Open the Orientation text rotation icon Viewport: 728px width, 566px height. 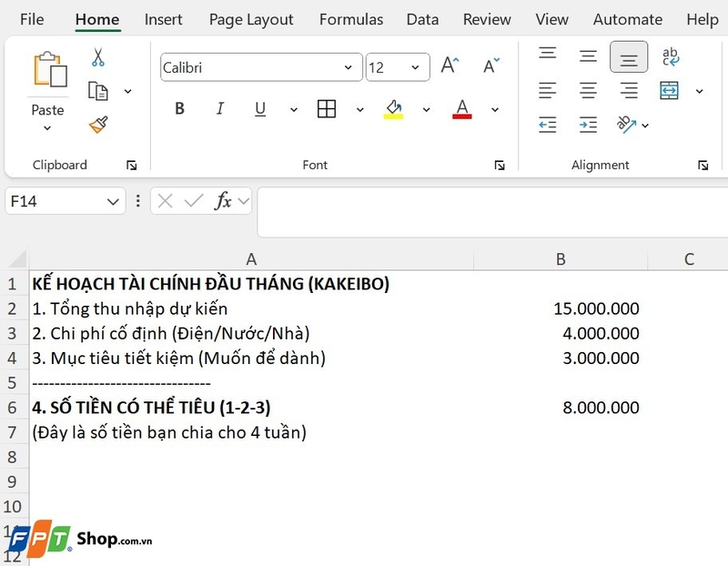pos(626,125)
